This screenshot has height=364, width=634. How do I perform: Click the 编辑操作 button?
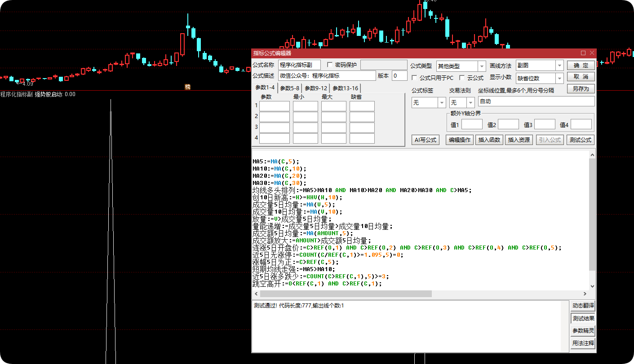tap(459, 140)
